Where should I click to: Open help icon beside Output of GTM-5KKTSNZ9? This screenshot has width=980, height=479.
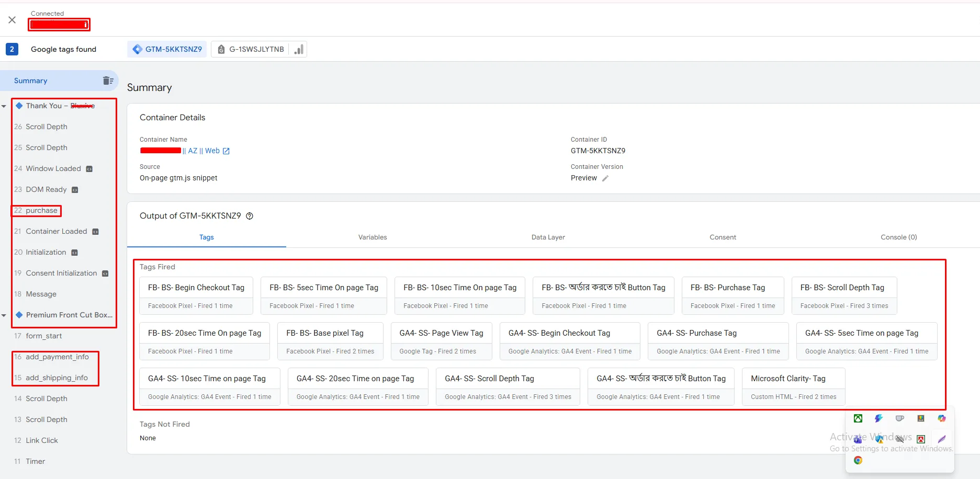click(250, 216)
